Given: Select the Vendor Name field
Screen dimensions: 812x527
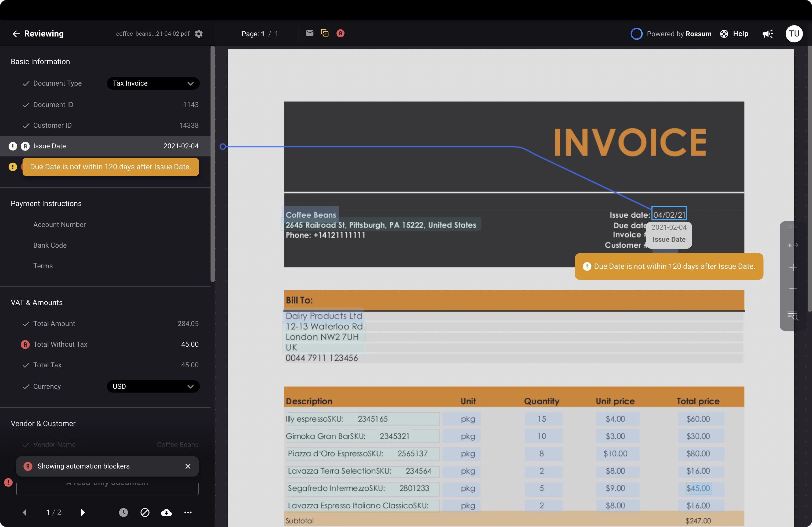Looking at the screenshot, I should tap(105, 445).
